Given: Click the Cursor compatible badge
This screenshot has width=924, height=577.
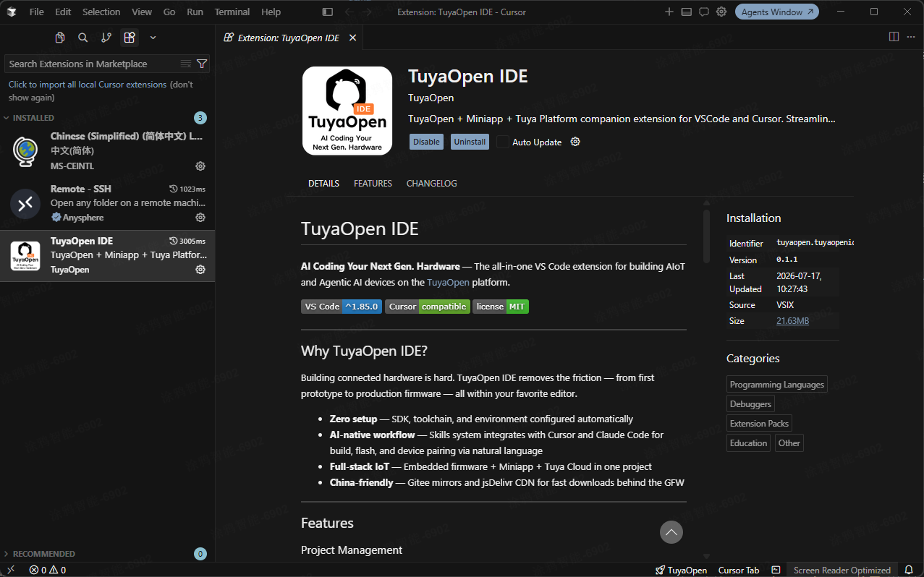Looking at the screenshot, I should [428, 307].
